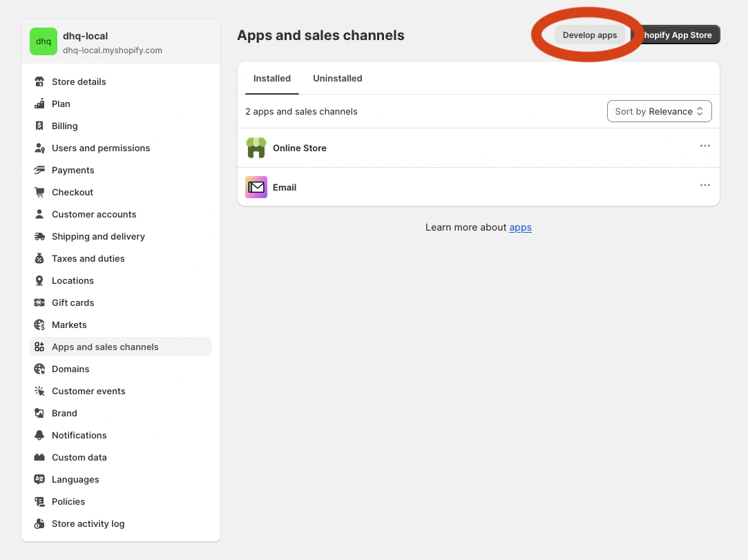Open Store details settings
The width and height of the screenshot is (748, 560).
point(121,81)
